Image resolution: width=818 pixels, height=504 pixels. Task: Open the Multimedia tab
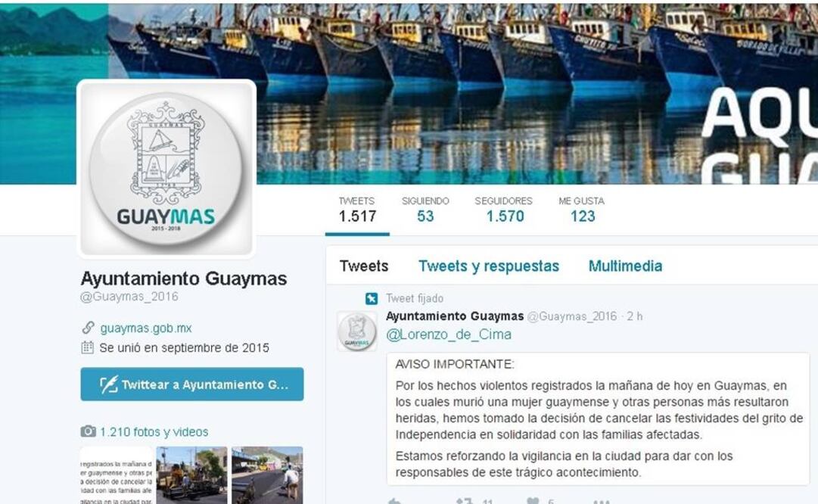pos(625,266)
